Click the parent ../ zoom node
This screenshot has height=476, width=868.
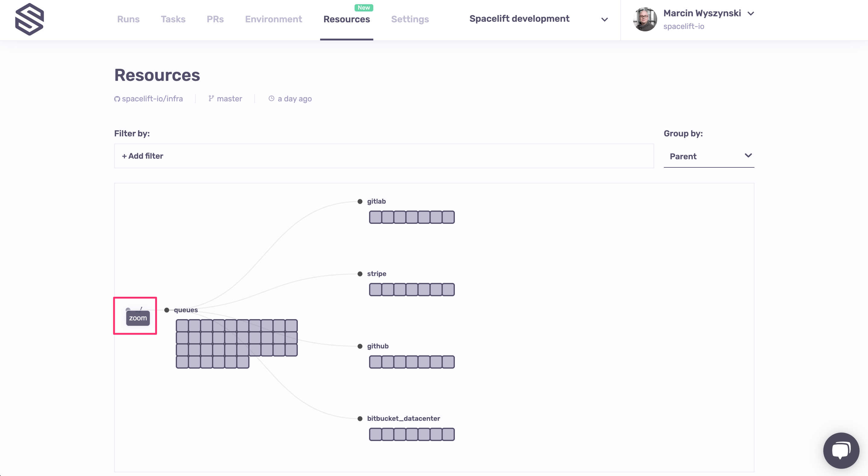click(x=128, y=310)
